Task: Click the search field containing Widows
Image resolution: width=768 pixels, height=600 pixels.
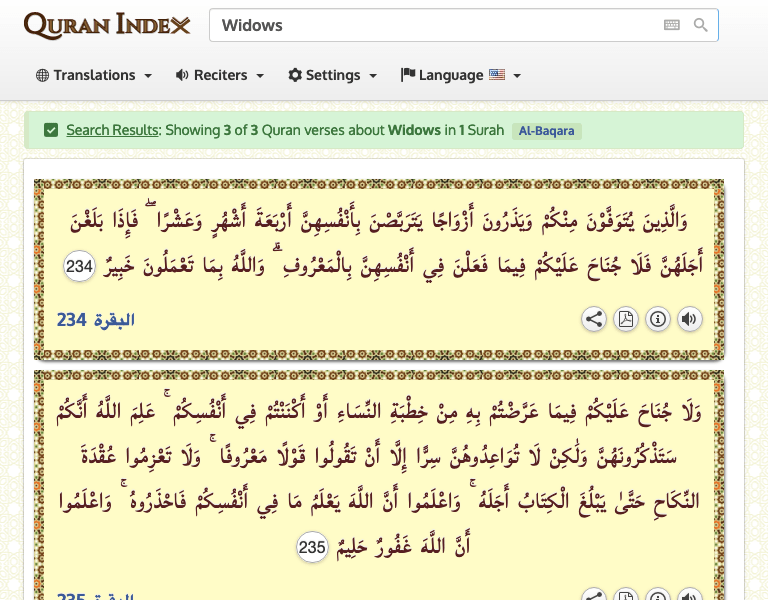Action: (435, 25)
